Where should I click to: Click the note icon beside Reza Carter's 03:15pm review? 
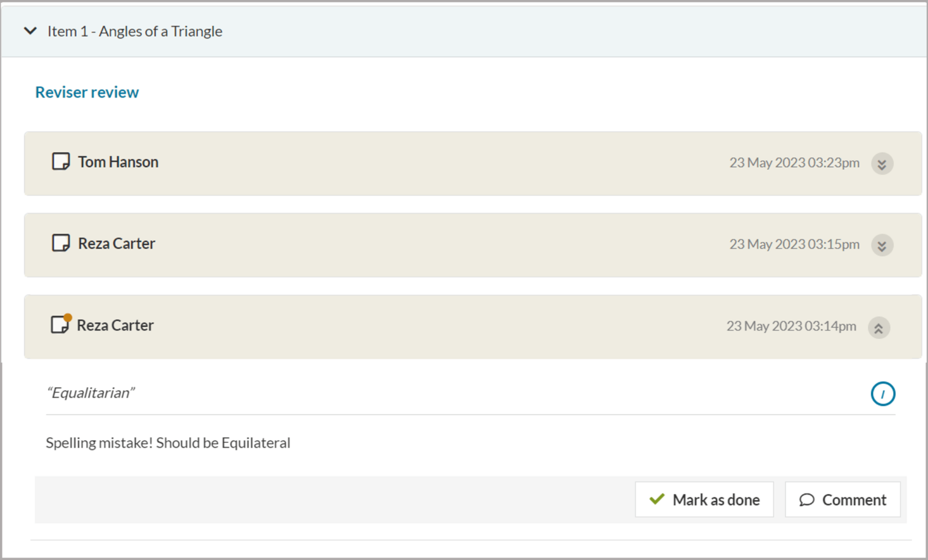point(60,243)
